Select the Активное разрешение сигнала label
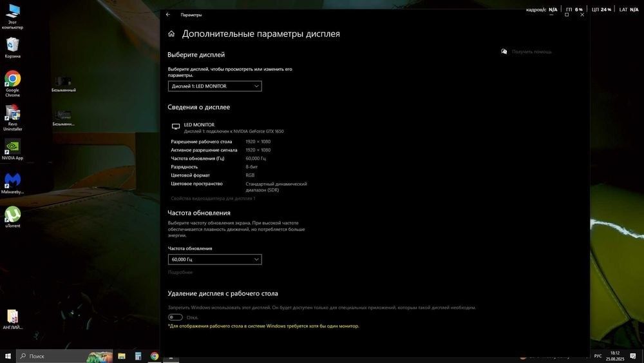The height and width of the screenshot is (363, 644). point(204,150)
